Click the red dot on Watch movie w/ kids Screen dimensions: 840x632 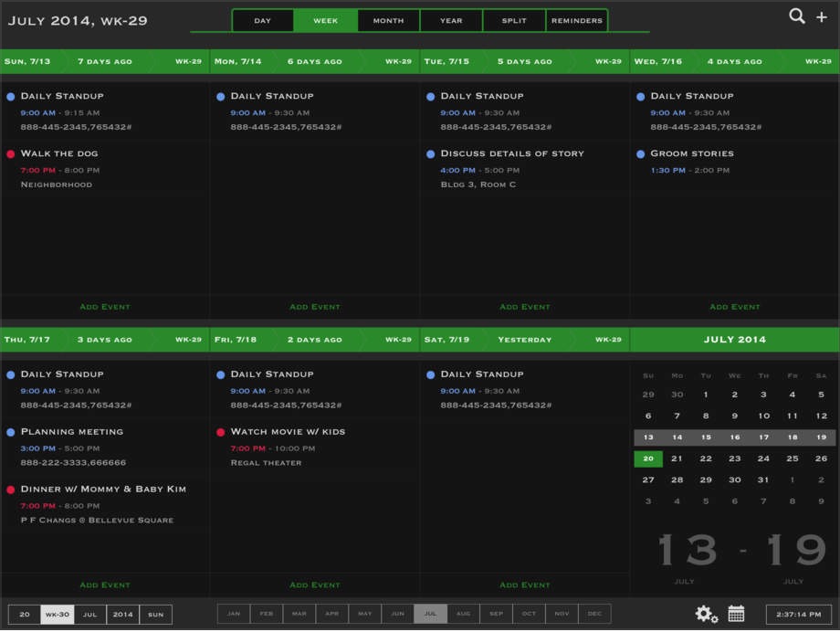[x=218, y=431]
